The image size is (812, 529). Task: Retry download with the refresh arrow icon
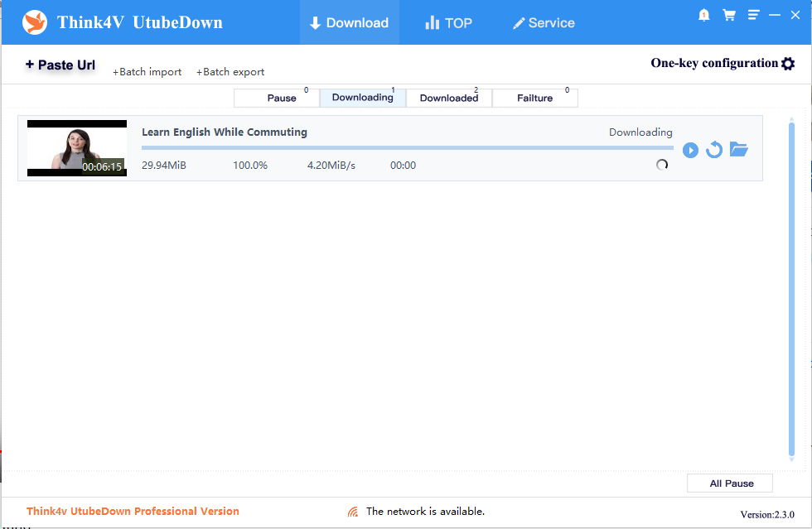(x=714, y=150)
